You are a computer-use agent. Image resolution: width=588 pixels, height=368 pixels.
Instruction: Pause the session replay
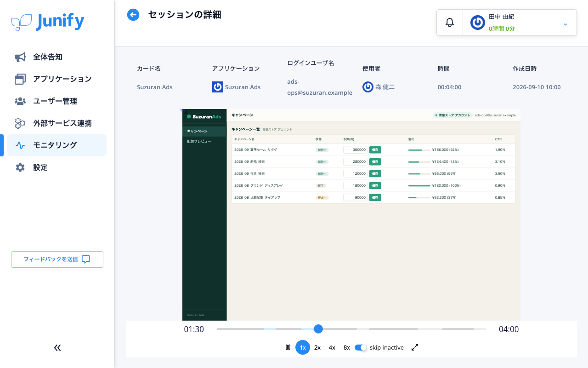click(288, 347)
